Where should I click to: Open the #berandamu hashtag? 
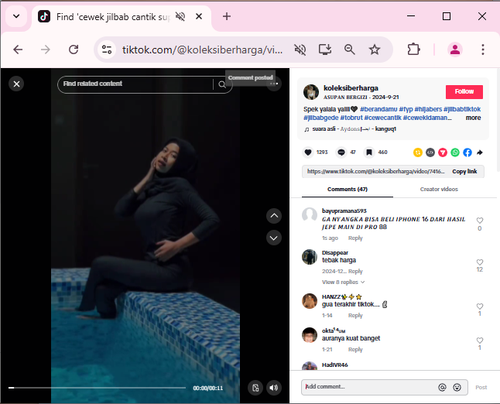378,109
